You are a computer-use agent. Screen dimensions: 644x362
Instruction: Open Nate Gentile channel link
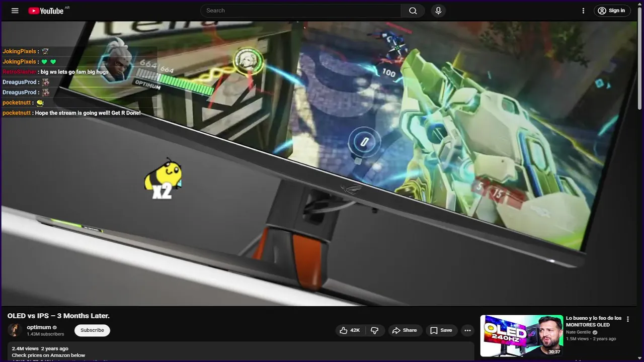[580, 332]
